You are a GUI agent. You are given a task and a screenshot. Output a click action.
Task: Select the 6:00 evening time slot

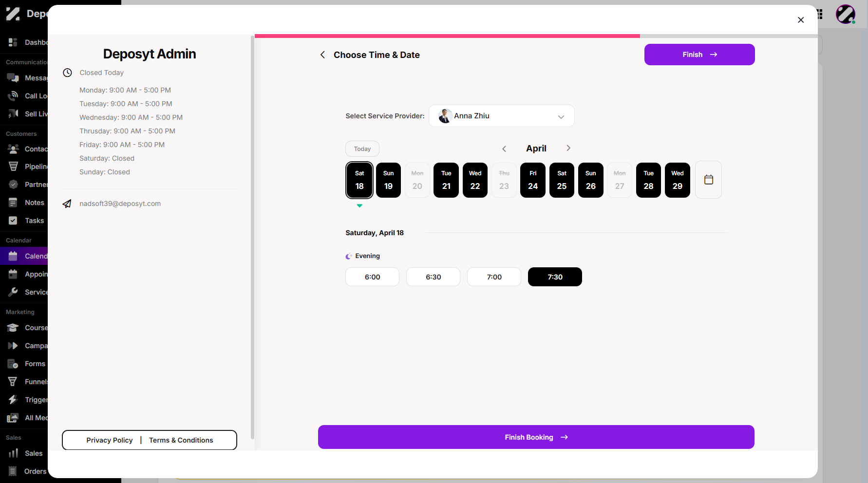point(372,277)
